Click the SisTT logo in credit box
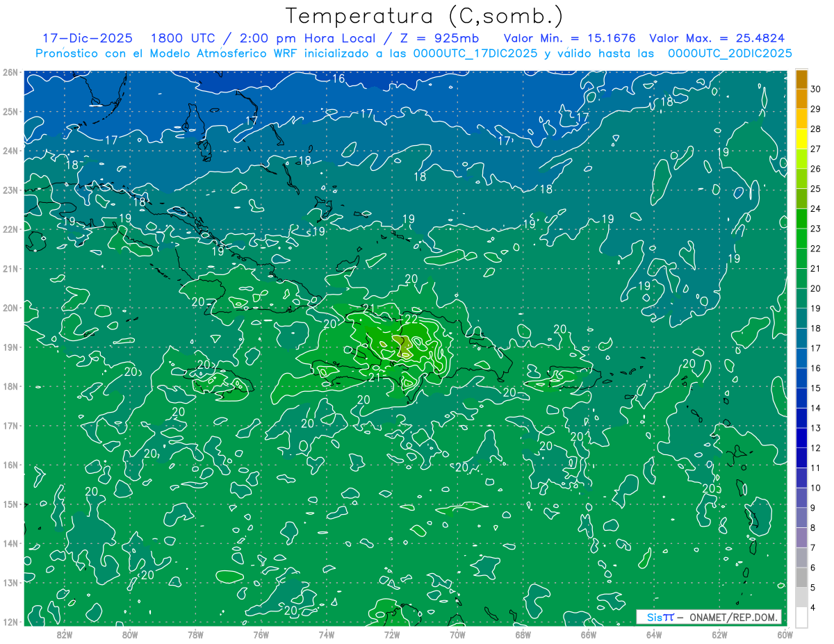Image resolution: width=834 pixels, height=644 pixels. coord(660,617)
